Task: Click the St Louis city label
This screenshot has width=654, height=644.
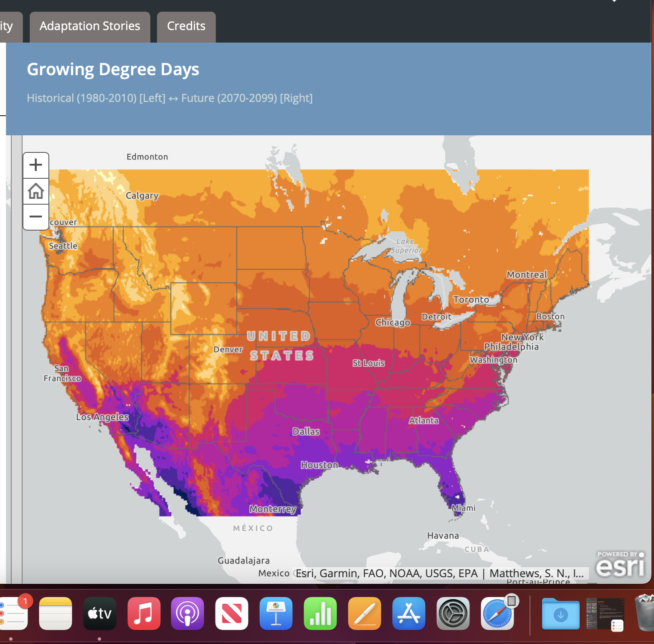Action: pyautogui.click(x=368, y=363)
